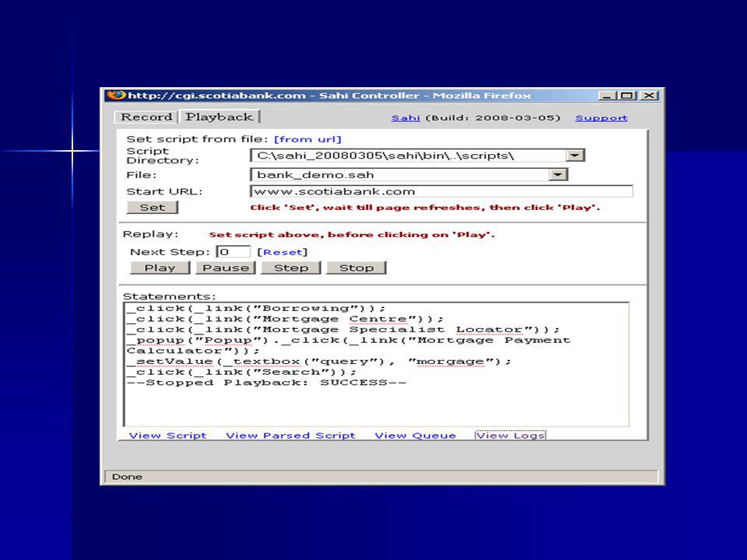The width and height of the screenshot is (747, 560).
Task: Click the '_click(_link("Search"));' statement line
Action: pos(242,372)
